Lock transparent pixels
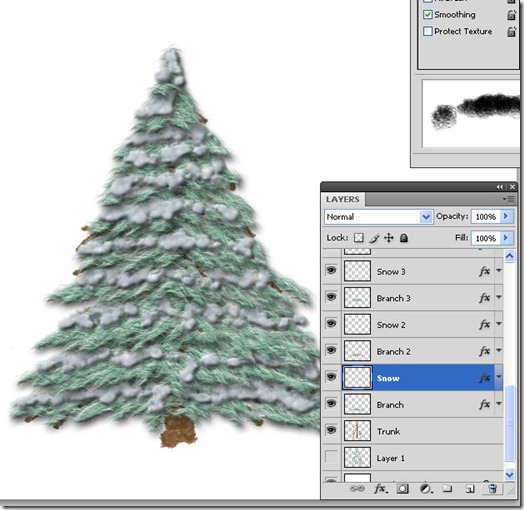This screenshot has width=524, height=510. [x=359, y=238]
